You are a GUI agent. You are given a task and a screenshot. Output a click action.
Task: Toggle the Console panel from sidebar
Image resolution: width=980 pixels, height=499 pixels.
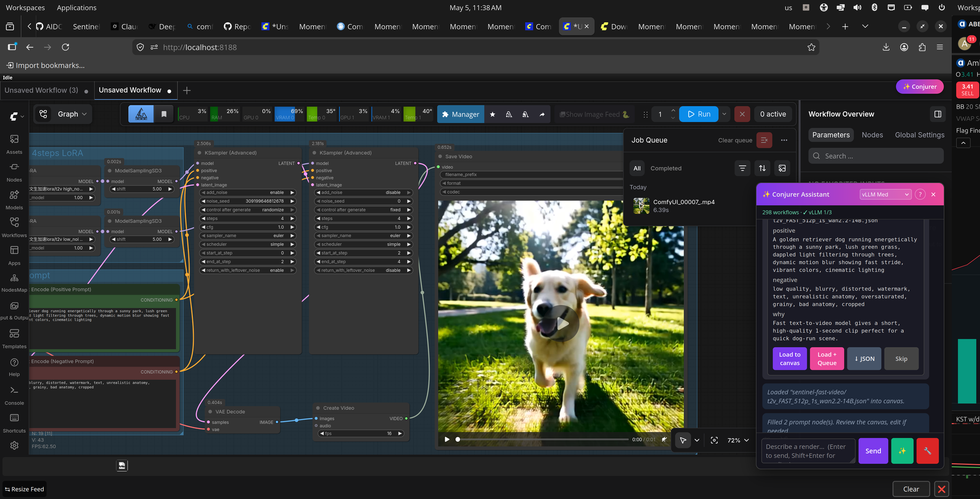click(x=14, y=395)
